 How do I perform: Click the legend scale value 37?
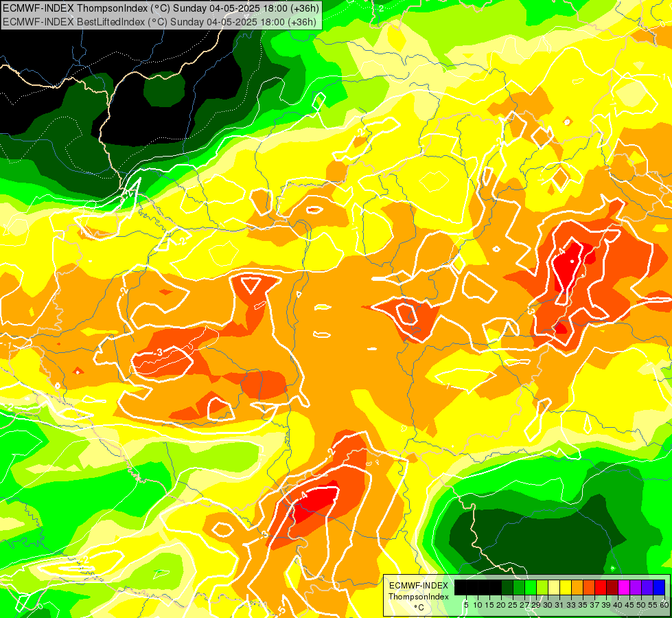coord(594,605)
